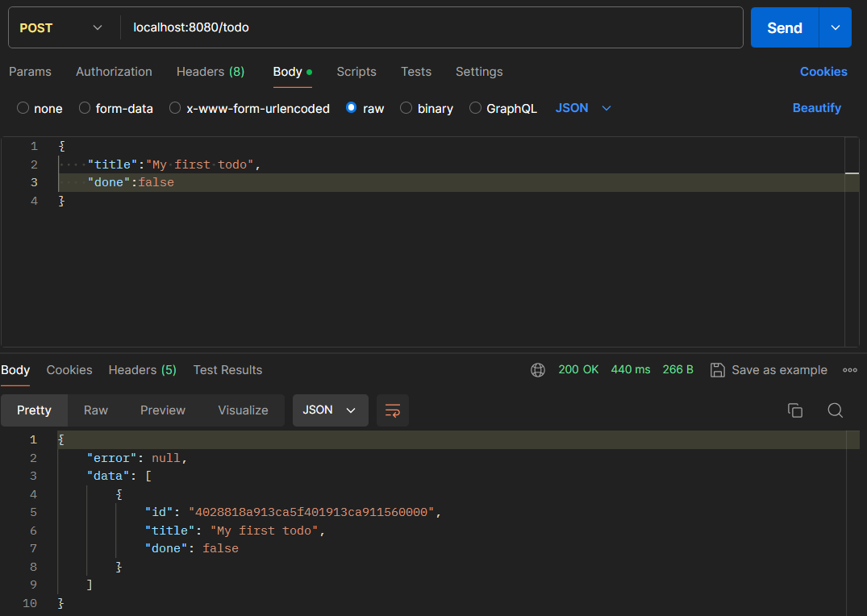This screenshot has width=867, height=616.
Task: Open the Authorization tab
Action: coord(114,72)
